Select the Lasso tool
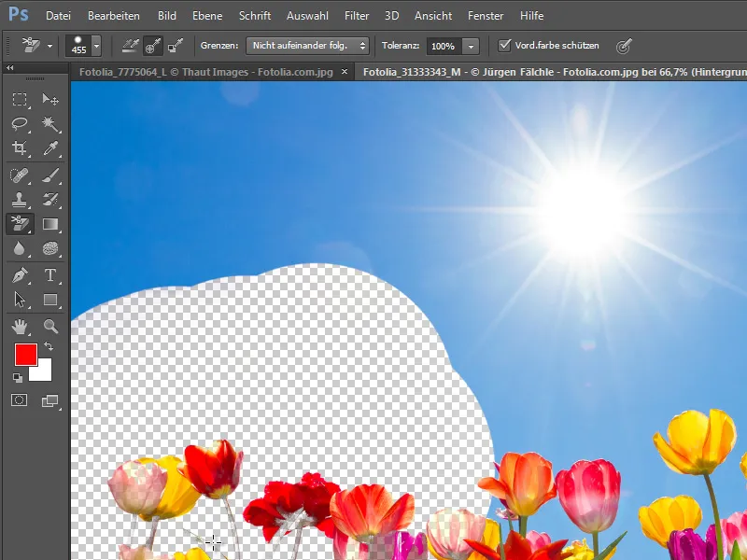The width and height of the screenshot is (747, 560). coord(20,124)
